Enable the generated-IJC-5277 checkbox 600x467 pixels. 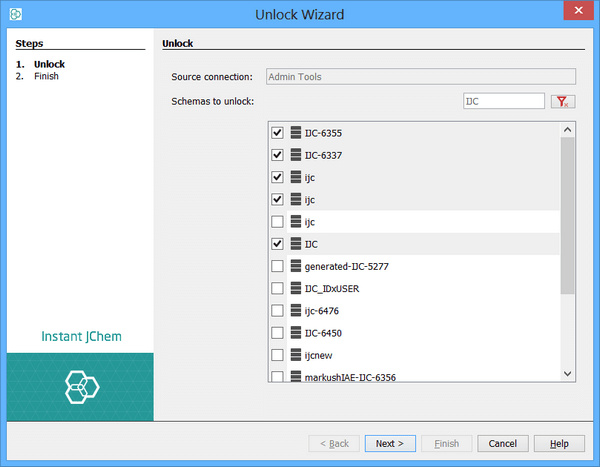[x=277, y=266]
